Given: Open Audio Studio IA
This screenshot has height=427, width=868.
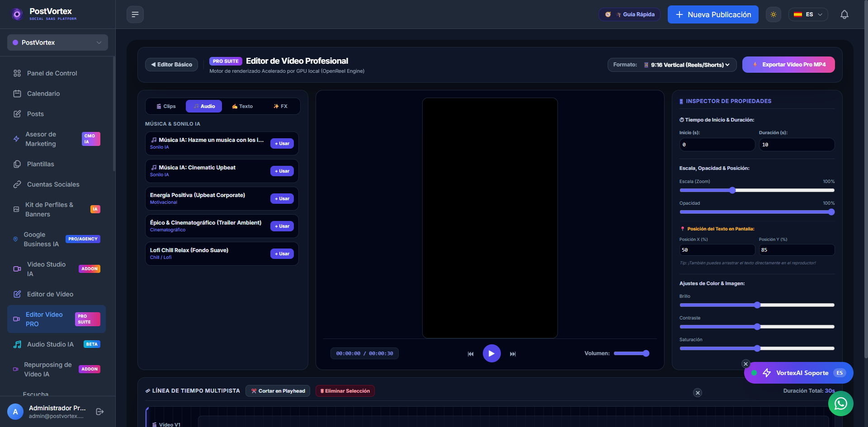Looking at the screenshot, I should click(x=57, y=344).
